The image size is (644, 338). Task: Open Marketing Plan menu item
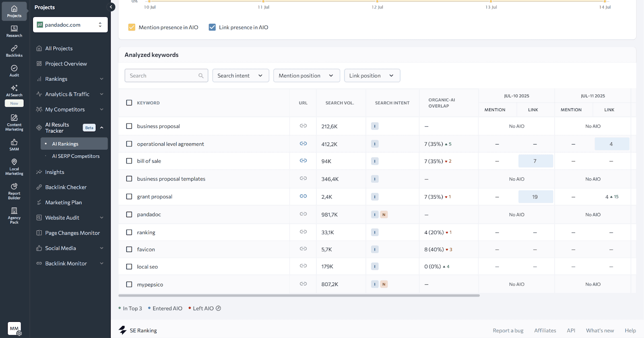63,202
